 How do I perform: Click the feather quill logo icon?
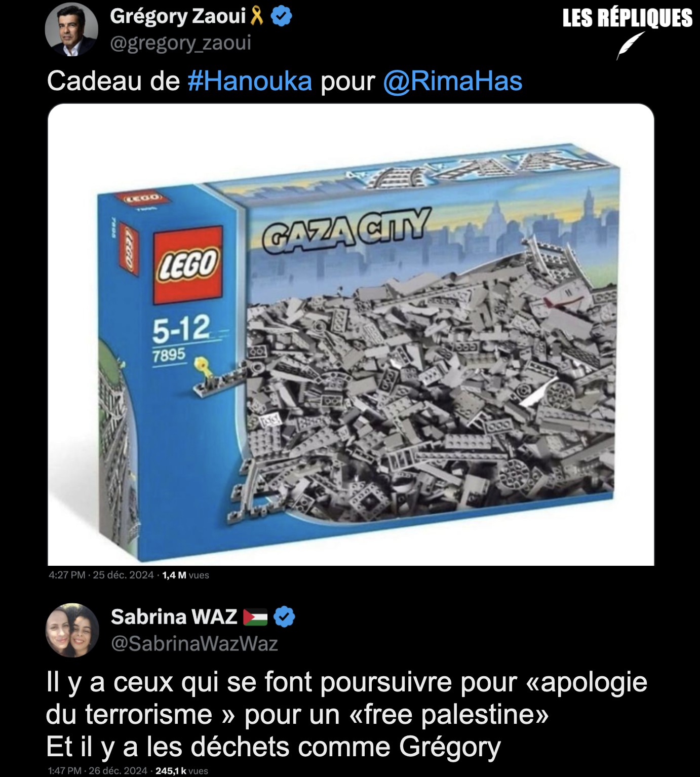[630, 46]
